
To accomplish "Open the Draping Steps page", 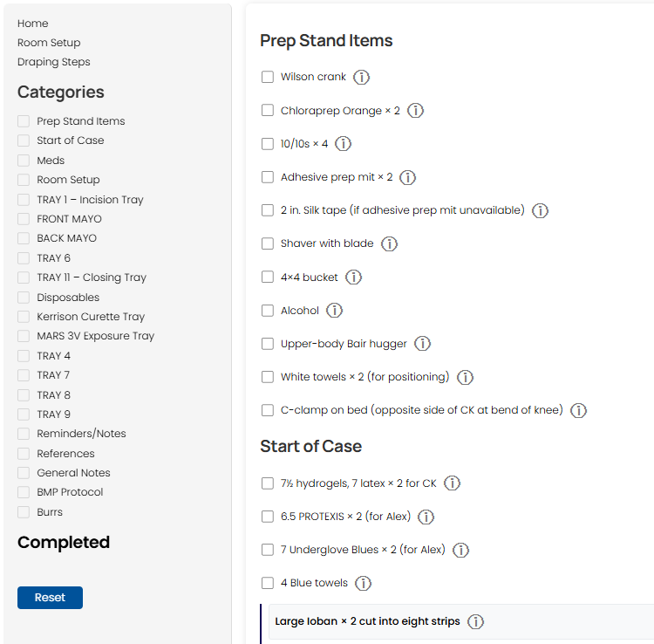I will (53, 62).
